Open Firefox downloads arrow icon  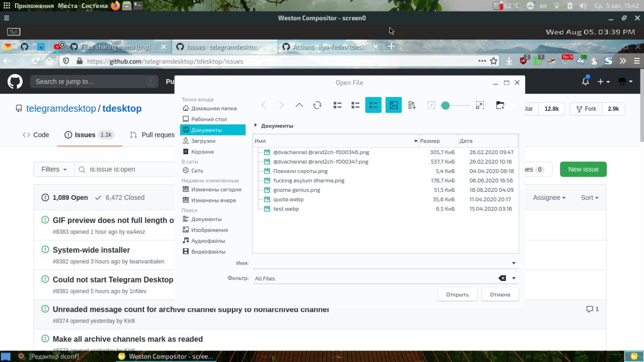point(509,61)
